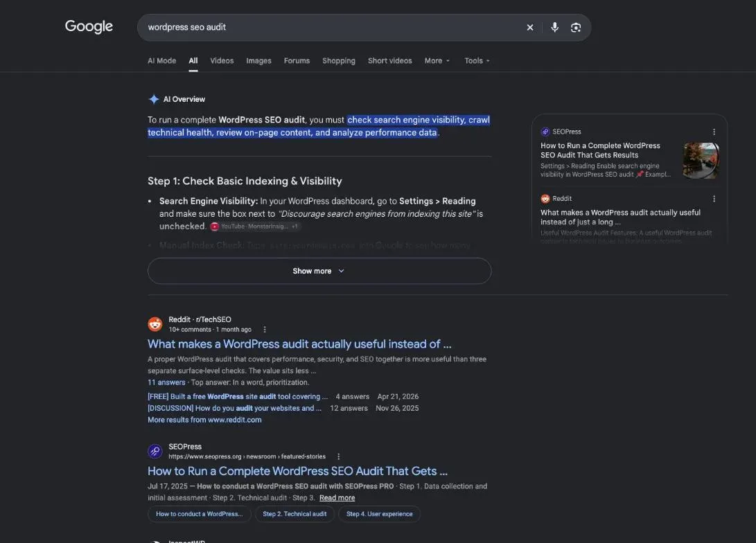
Task: Select the All results tab
Action: click(193, 61)
